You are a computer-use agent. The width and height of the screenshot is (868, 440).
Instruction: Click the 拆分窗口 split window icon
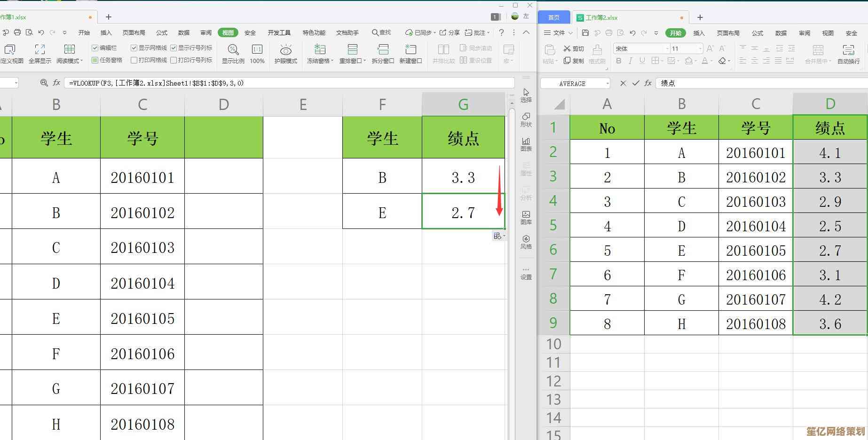click(x=383, y=50)
